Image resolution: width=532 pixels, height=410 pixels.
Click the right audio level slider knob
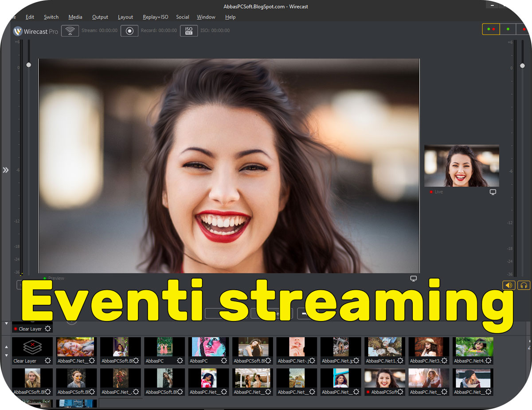[522, 66]
